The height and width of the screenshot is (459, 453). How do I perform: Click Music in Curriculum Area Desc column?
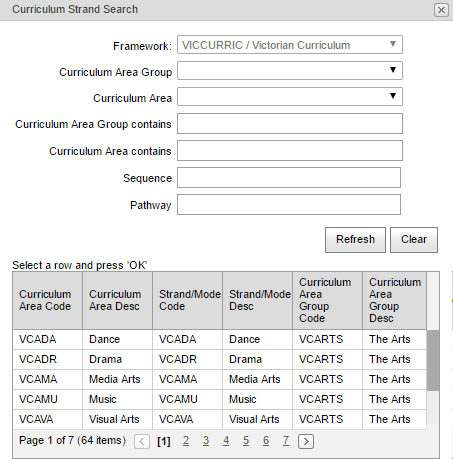(x=117, y=399)
